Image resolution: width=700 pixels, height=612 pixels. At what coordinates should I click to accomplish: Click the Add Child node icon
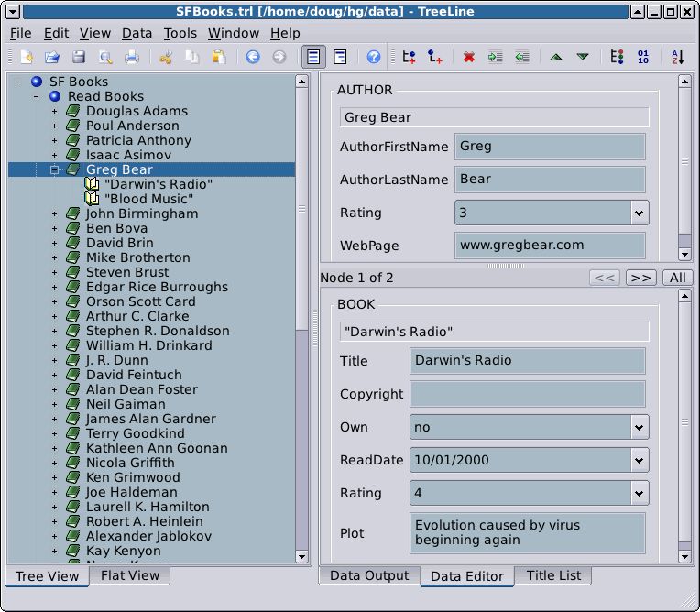[435, 57]
